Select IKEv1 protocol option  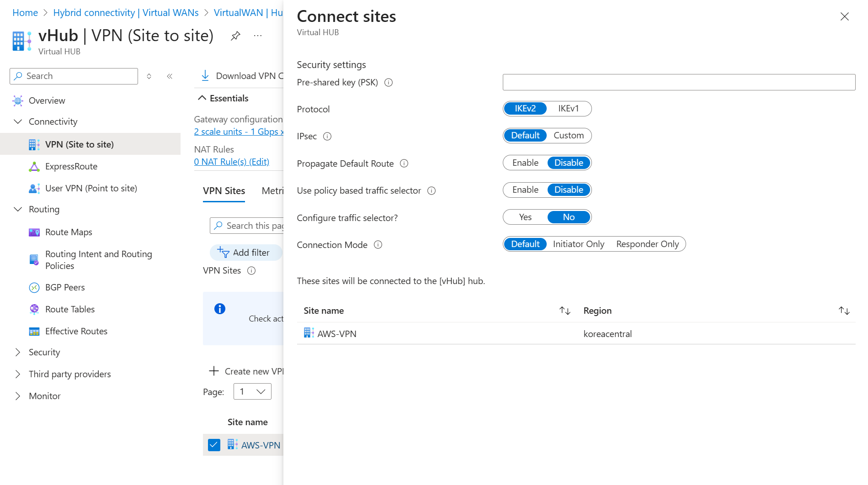pos(568,109)
